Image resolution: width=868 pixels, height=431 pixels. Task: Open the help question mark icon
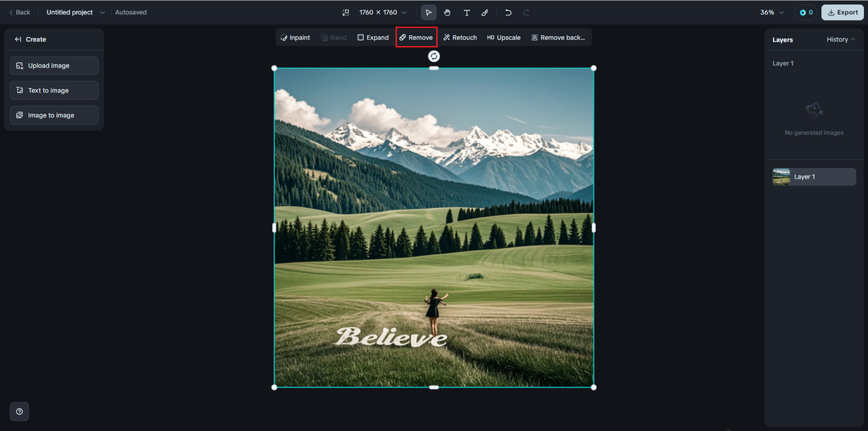click(x=19, y=411)
